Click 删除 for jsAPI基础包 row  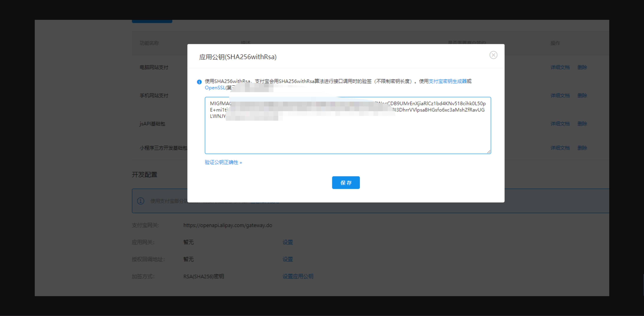[x=582, y=124]
